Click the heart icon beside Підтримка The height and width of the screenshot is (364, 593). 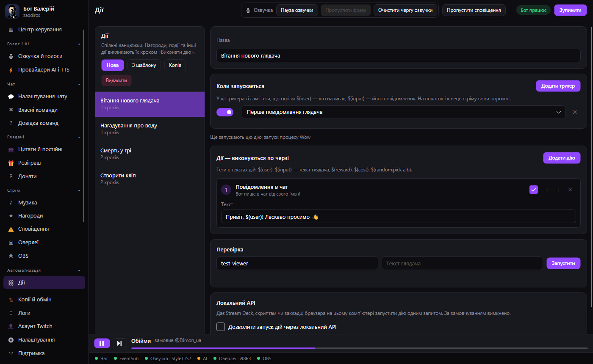pyautogui.click(x=11, y=353)
